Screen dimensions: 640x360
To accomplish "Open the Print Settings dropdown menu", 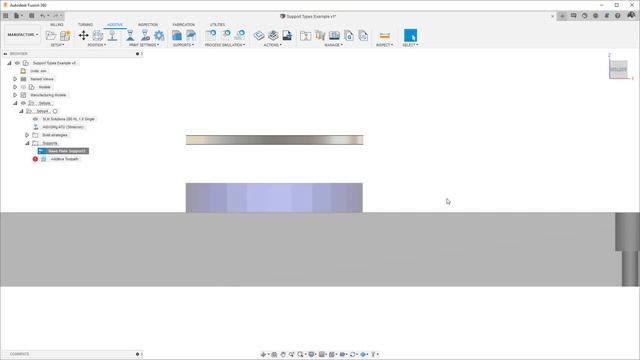I will coord(144,45).
